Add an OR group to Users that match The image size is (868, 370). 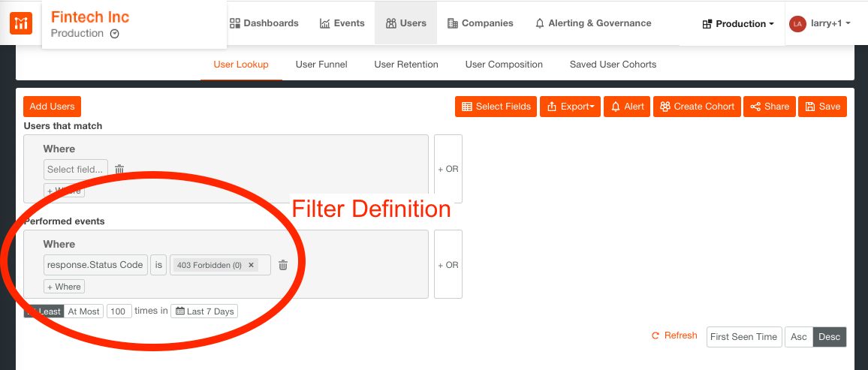point(448,169)
